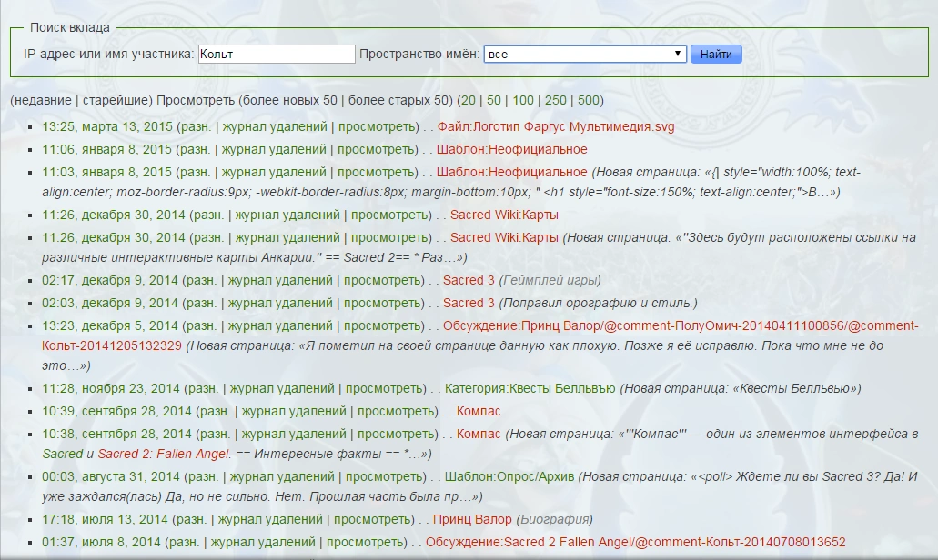The image size is (938, 560).
Task: Open Шаблон:Неофициальное link in 11:03 entry
Action: tap(511, 172)
